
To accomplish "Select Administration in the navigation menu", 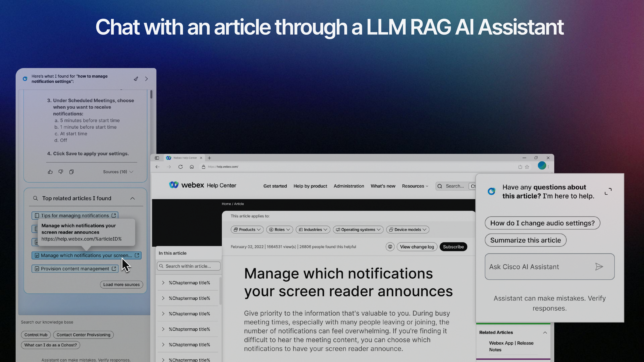I will pos(349,186).
